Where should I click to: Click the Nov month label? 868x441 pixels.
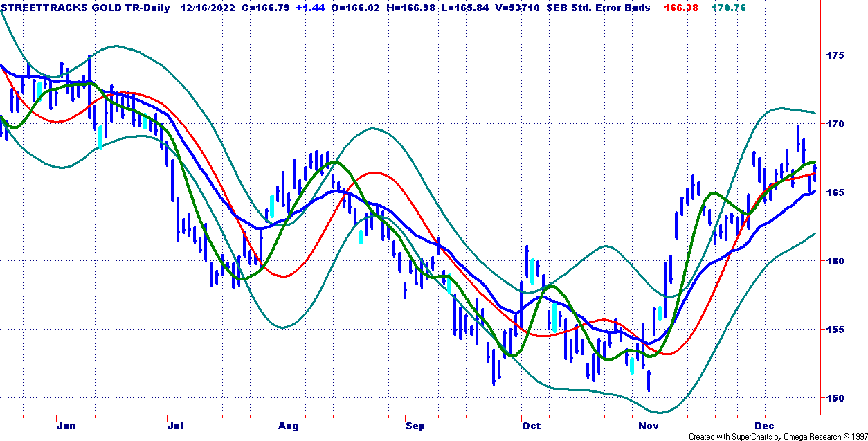(648, 426)
